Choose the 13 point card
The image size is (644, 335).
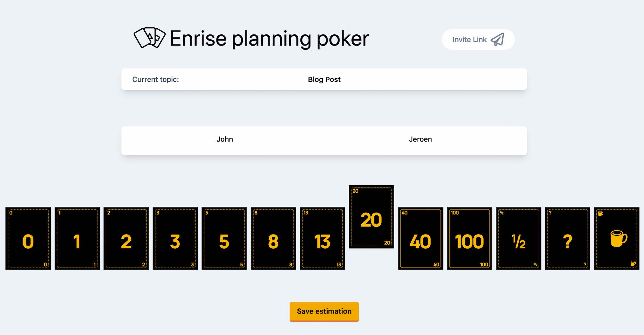click(x=322, y=238)
